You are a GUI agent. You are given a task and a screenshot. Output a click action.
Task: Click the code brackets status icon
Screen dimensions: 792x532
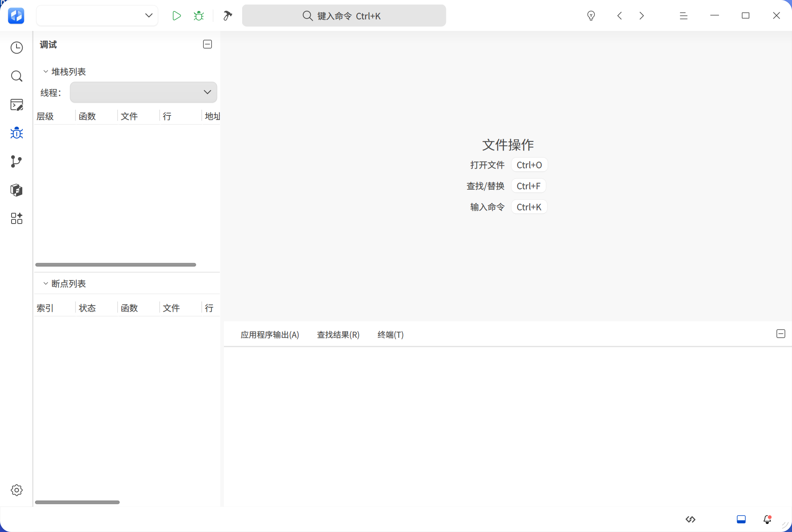click(x=691, y=519)
